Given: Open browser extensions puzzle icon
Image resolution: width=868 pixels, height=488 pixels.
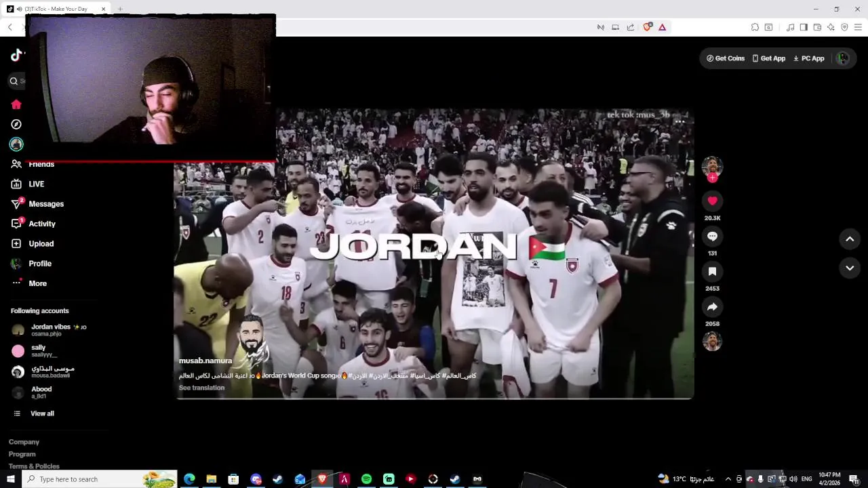Looking at the screenshot, I should pyautogui.click(x=755, y=27).
